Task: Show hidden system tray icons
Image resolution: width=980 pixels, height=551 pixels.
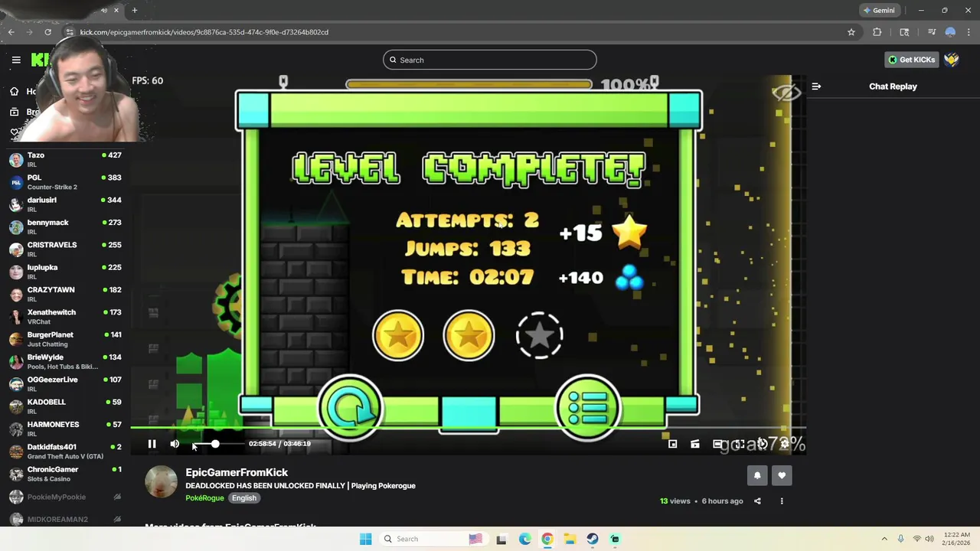Action: [884, 539]
